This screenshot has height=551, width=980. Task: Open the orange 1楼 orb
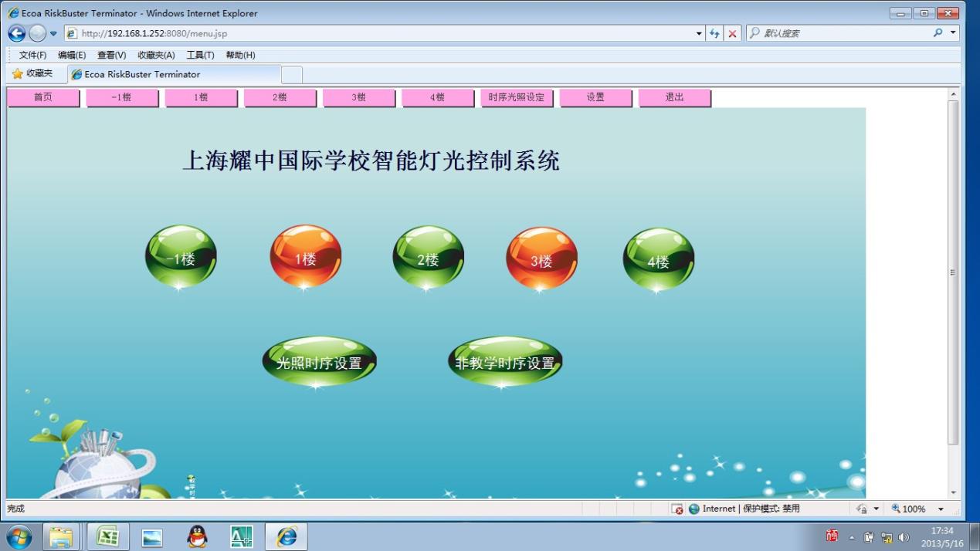tap(306, 257)
